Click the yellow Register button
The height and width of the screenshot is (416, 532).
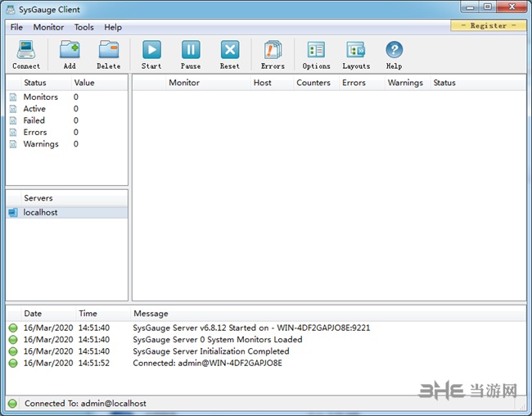[x=489, y=25]
